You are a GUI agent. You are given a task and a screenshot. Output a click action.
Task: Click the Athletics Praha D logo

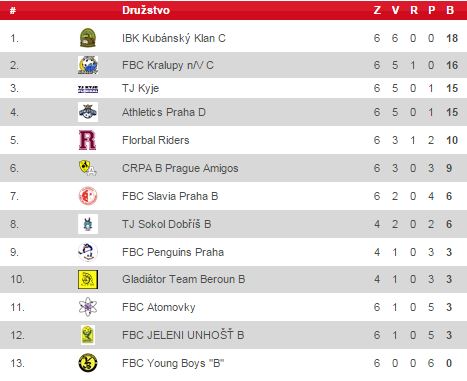click(x=88, y=112)
